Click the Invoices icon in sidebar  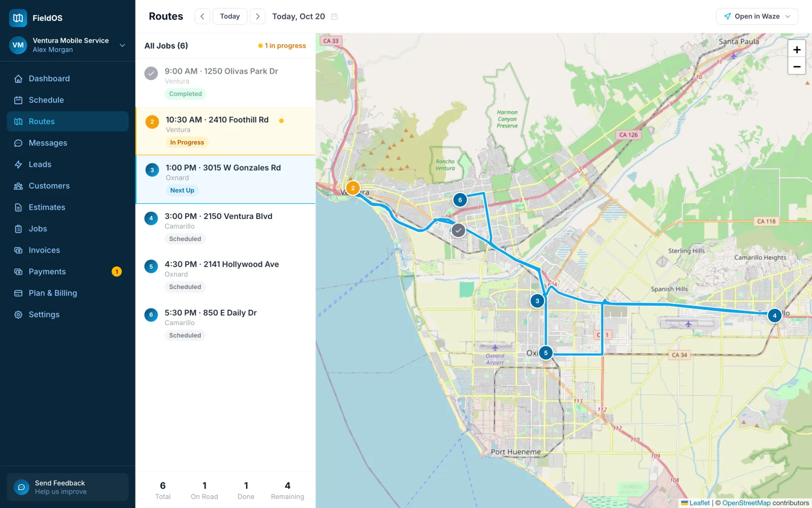18,250
